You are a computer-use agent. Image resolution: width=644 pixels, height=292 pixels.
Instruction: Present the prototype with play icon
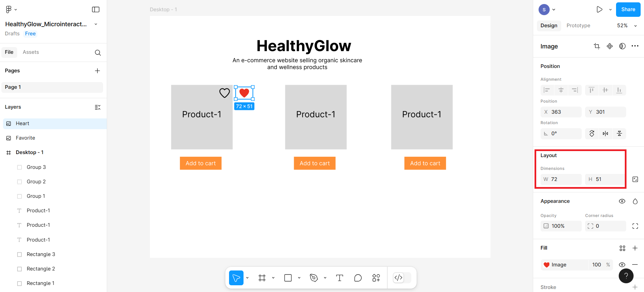pyautogui.click(x=599, y=9)
